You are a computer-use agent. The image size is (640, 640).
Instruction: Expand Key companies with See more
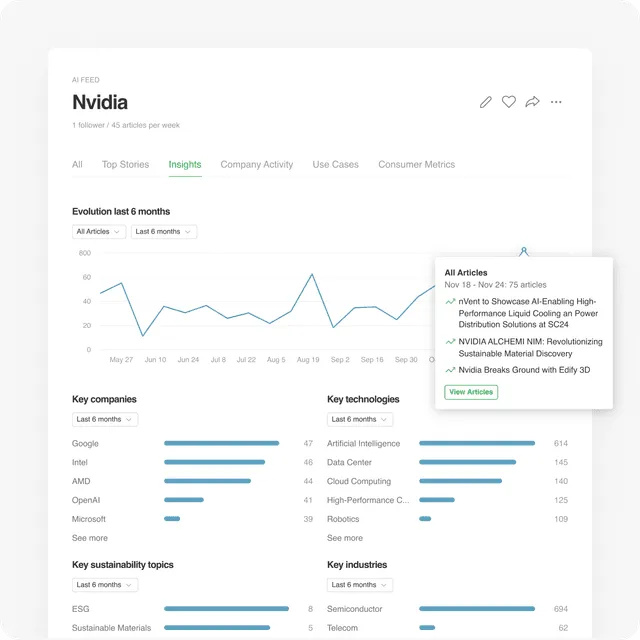point(90,538)
